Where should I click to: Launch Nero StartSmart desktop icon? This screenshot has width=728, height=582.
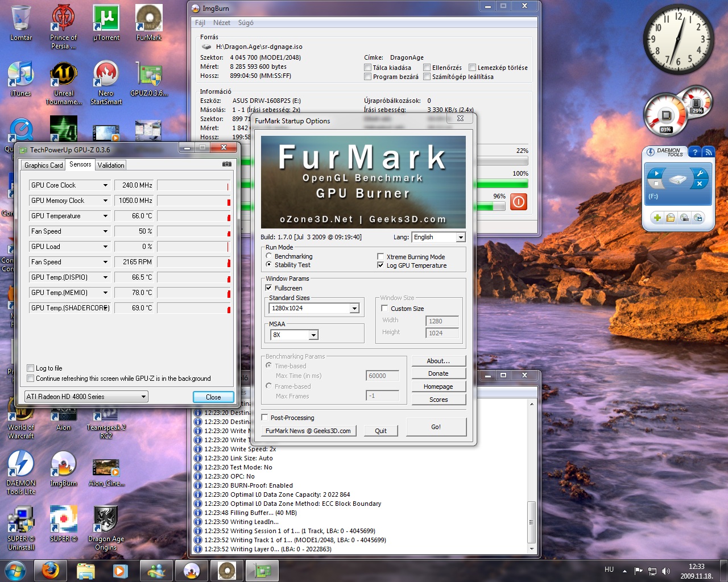pyautogui.click(x=106, y=82)
